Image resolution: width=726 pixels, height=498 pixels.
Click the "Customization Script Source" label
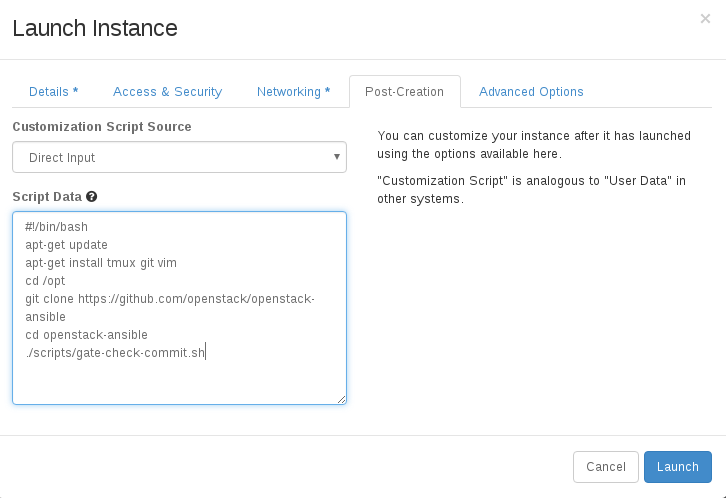pos(102,127)
